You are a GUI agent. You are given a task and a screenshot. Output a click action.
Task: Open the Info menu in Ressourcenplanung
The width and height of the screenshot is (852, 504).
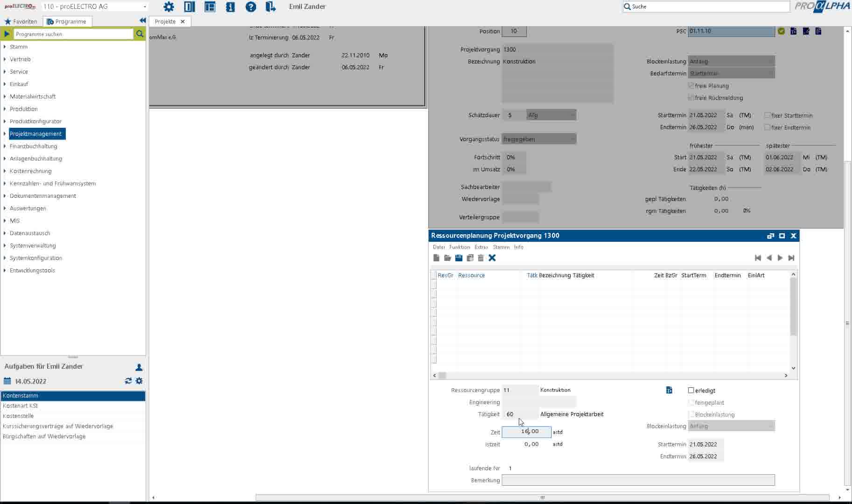pyautogui.click(x=518, y=247)
